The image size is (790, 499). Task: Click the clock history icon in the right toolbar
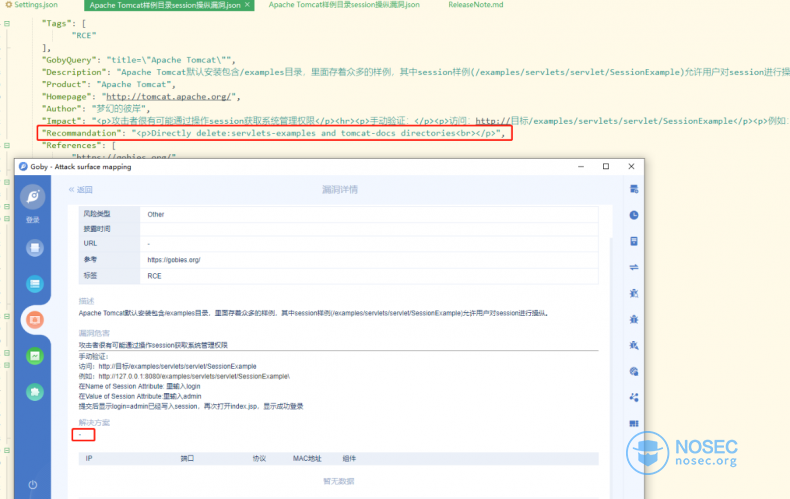[x=634, y=215]
